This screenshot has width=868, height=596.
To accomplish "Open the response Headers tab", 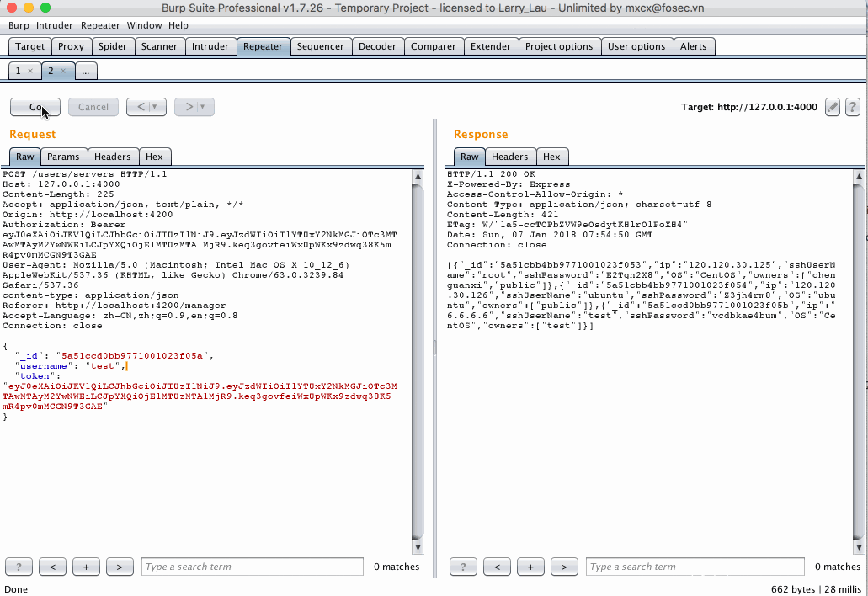I will coord(510,157).
